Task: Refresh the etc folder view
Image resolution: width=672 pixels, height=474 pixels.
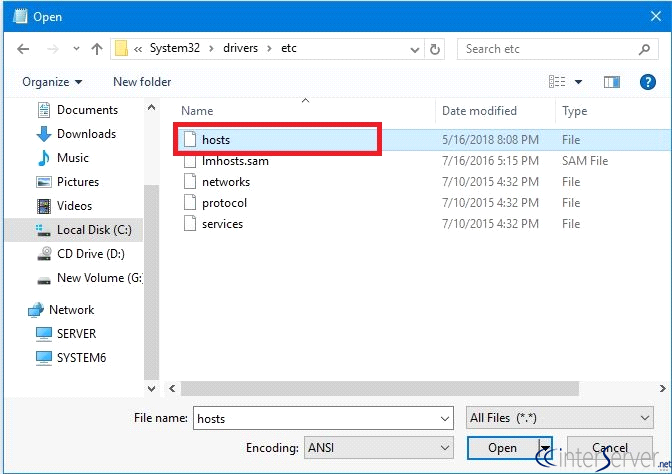Action: tap(435, 49)
